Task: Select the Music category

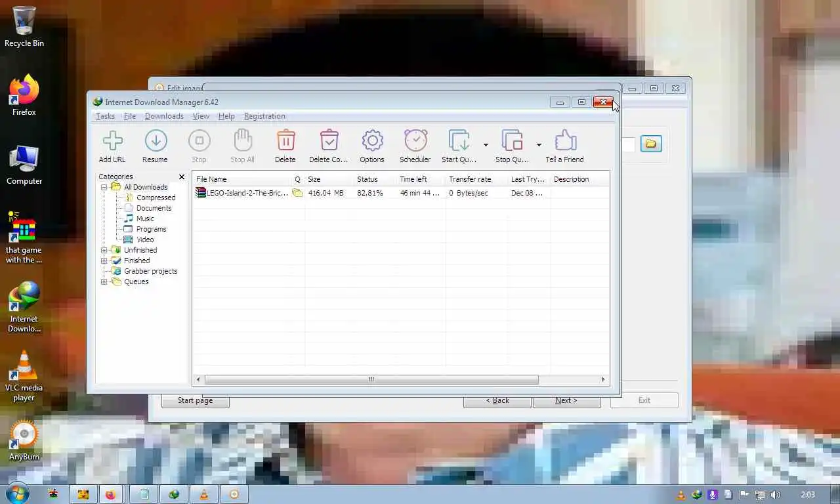Action: click(x=145, y=219)
